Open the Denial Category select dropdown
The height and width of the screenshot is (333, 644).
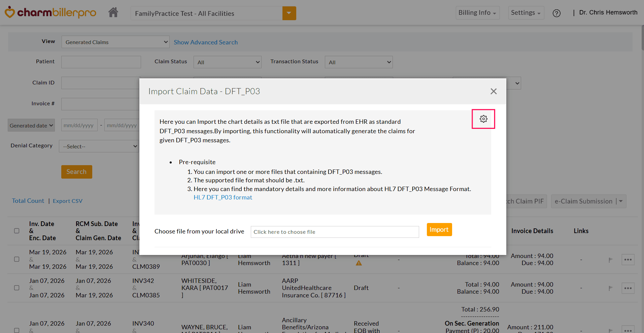(99, 146)
